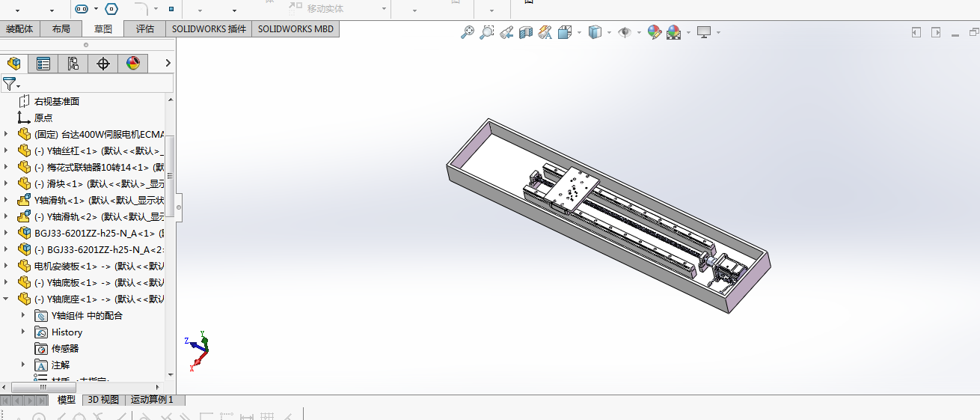980x420 pixels.
Task: Click the Edit Appearance icon
Action: pyautogui.click(x=655, y=32)
